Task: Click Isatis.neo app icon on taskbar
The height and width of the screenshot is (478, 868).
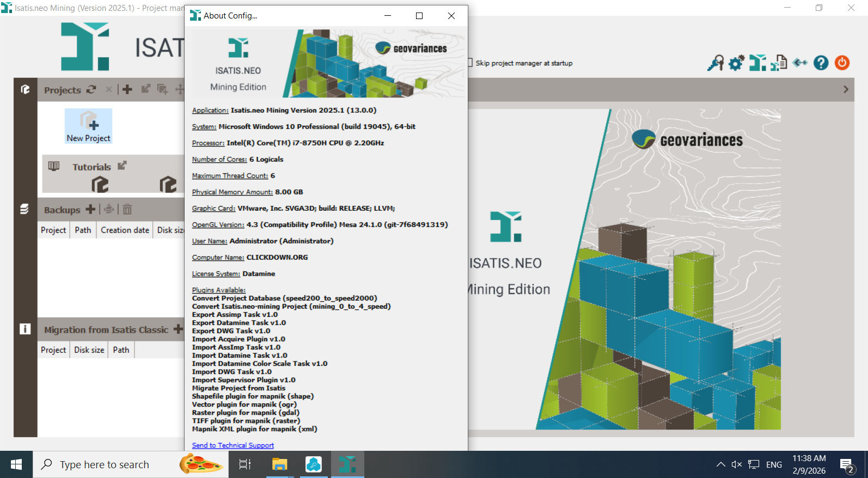Action: point(347,464)
